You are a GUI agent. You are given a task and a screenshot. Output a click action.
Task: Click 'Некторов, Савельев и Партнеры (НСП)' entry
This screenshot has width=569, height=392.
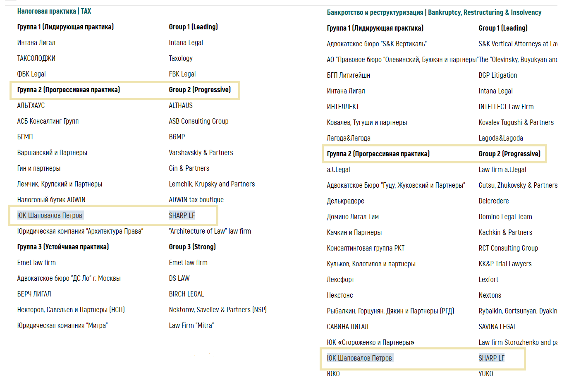coord(71,310)
